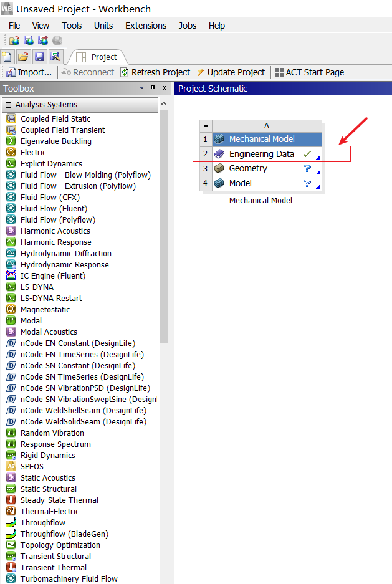Collapse the Analysis Systems group
This screenshot has width=392, height=584.
point(9,105)
